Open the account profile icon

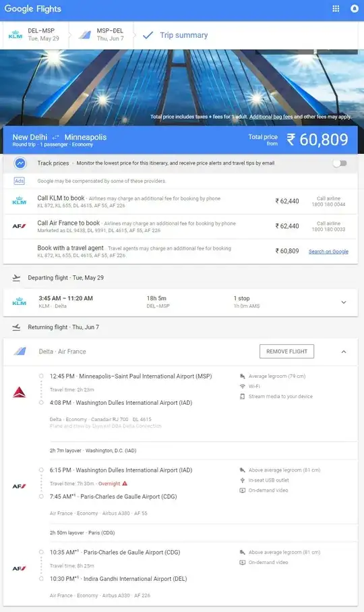click(x=355, y=9)
